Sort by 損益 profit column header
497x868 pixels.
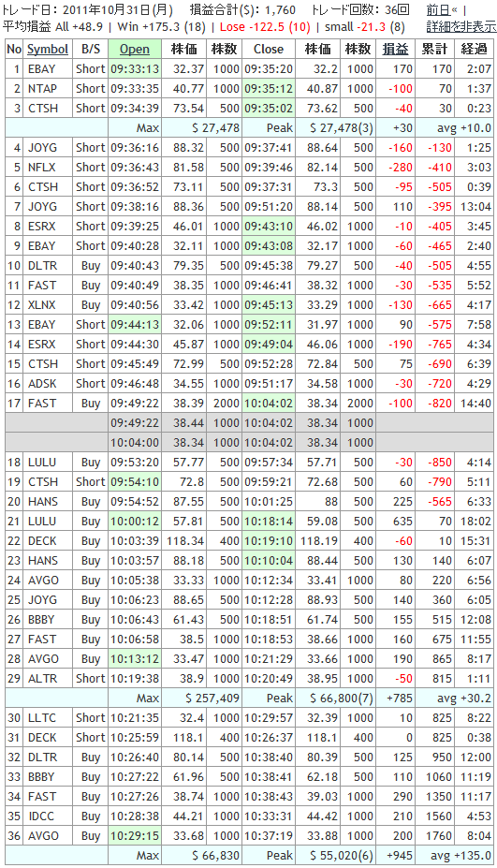tap(395, 50)
